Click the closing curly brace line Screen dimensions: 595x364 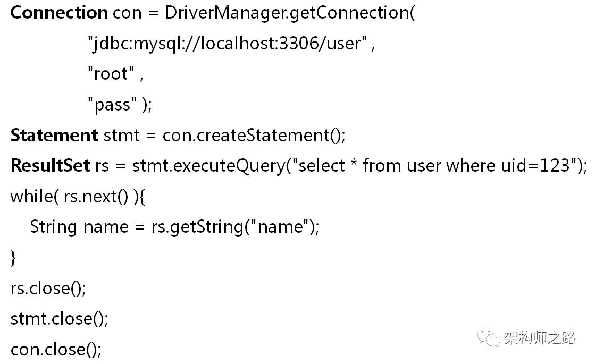pos(14,258)
